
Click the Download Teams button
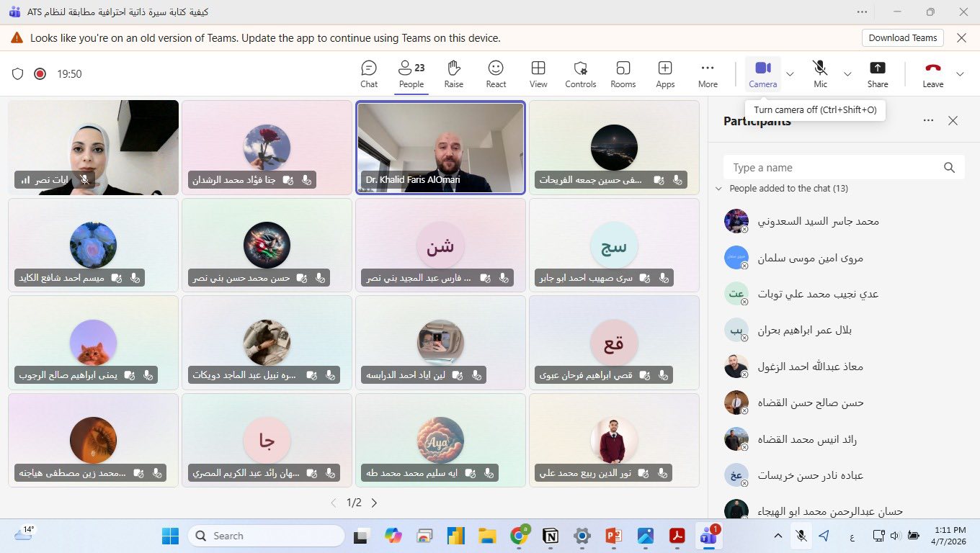[x=902, y=38]
